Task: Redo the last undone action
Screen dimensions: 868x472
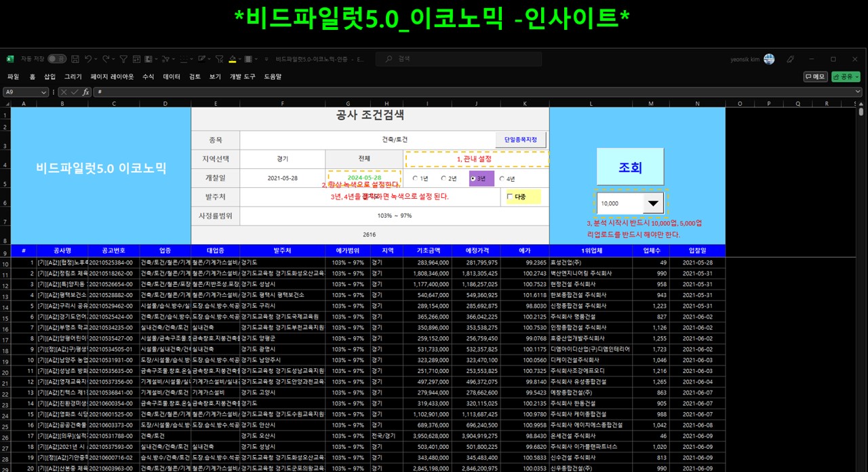Action: (106, 59)
